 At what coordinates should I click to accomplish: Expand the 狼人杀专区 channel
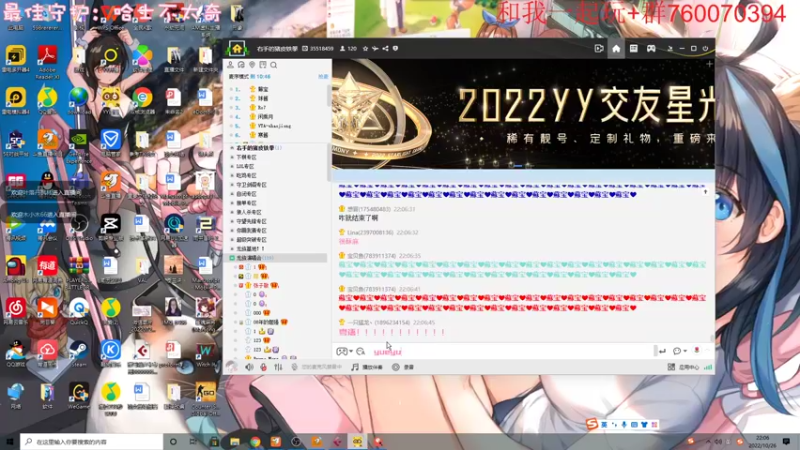(x=232, y=212)
